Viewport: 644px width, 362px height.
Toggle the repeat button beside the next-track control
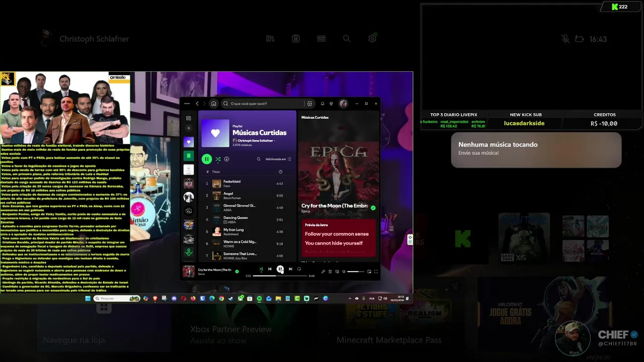coord(299,269)
